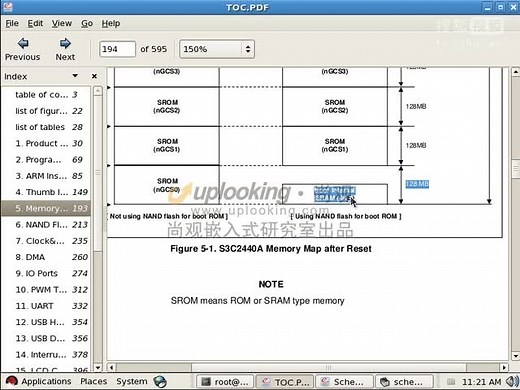The width and height of the screenshot is (520, 390).
Task: Open the View menu
Action: point(62,23)
